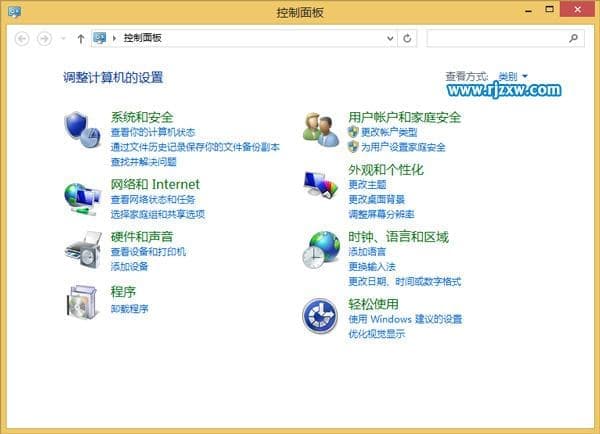Click 查看设备和打印机 link
600x434 pixels.
pyautogui.click(x=148, y=252)
